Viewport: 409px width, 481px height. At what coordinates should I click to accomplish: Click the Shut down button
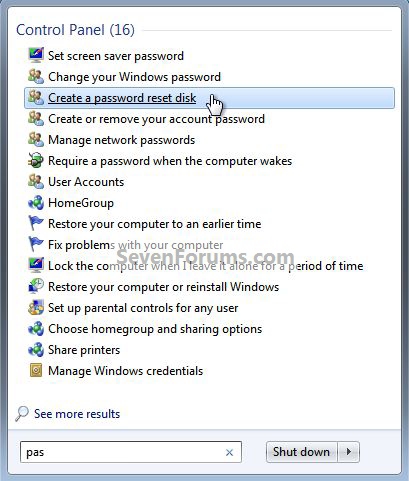point(302,452)
